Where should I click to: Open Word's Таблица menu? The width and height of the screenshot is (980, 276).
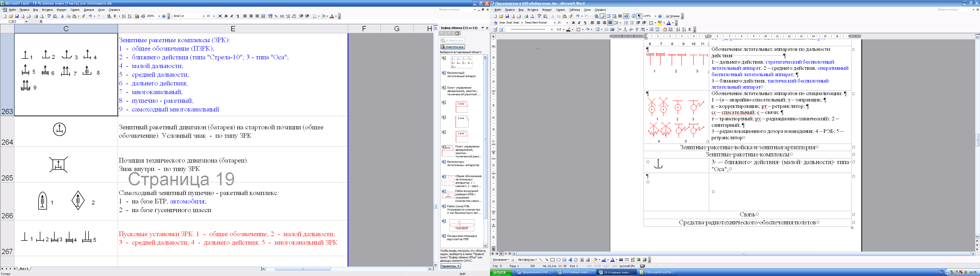(x=574, y=10)
